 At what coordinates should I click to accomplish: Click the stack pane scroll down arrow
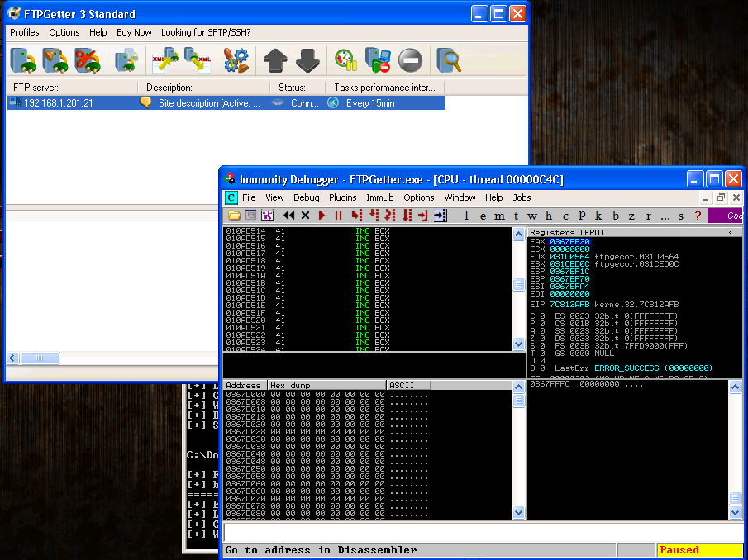pos(735,513)
